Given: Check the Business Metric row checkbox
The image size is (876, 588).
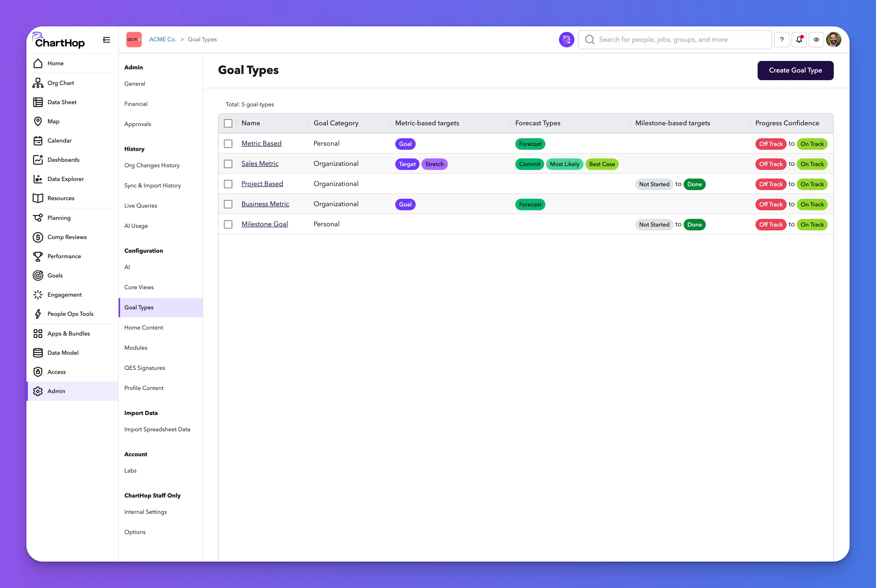Looking at the screenshot, I should [x=228, y=204].
